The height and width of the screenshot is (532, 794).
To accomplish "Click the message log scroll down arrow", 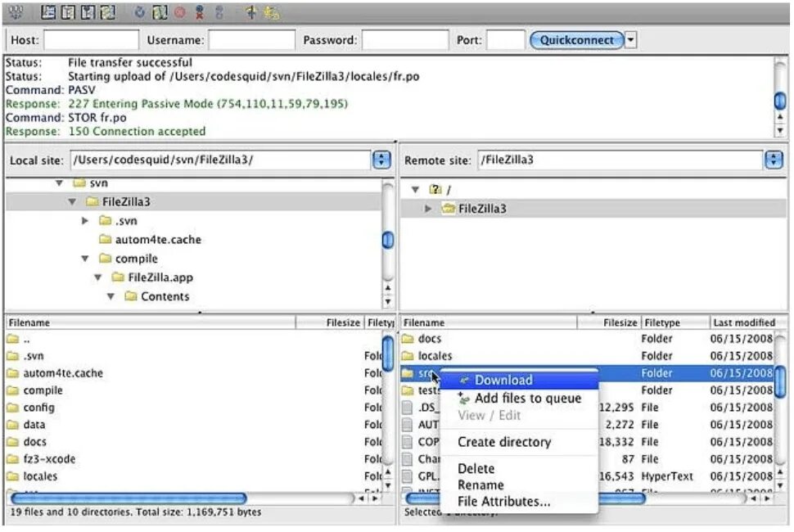I will [x=780, y=131].
